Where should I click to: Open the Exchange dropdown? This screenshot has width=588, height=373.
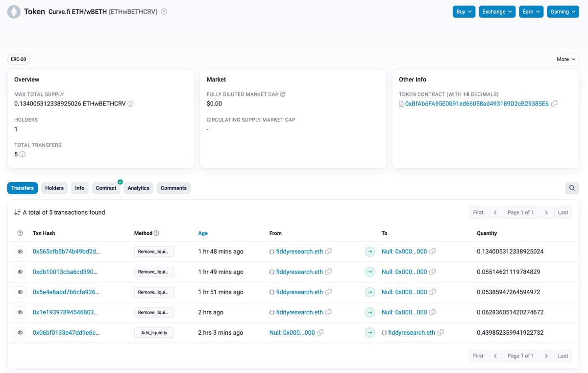pos(497,12)
